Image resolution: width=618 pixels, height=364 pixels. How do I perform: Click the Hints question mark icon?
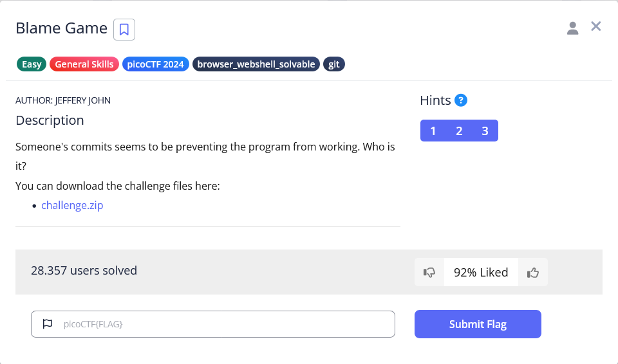tap(461, 100)
